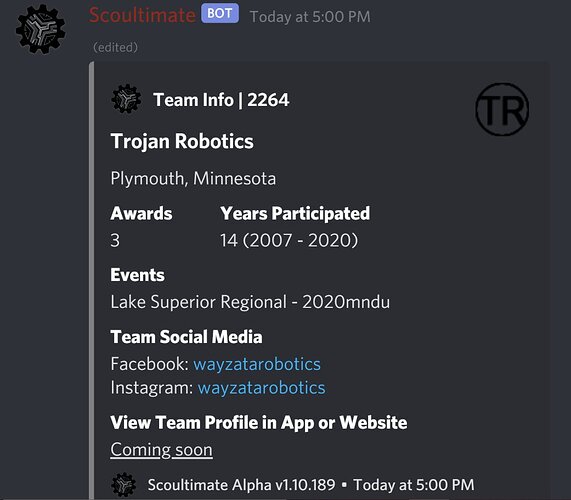Open the Facebook wayzatarobotics link
571x500 pixels.
[x=257, y=364]
